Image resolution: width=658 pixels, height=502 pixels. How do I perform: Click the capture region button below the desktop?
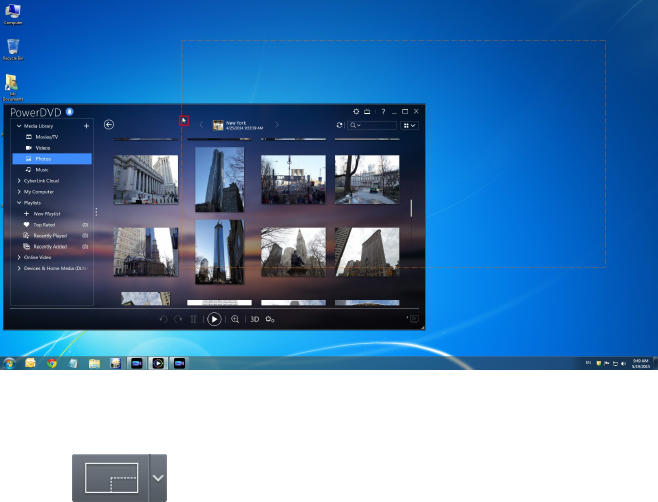[111, 478]
